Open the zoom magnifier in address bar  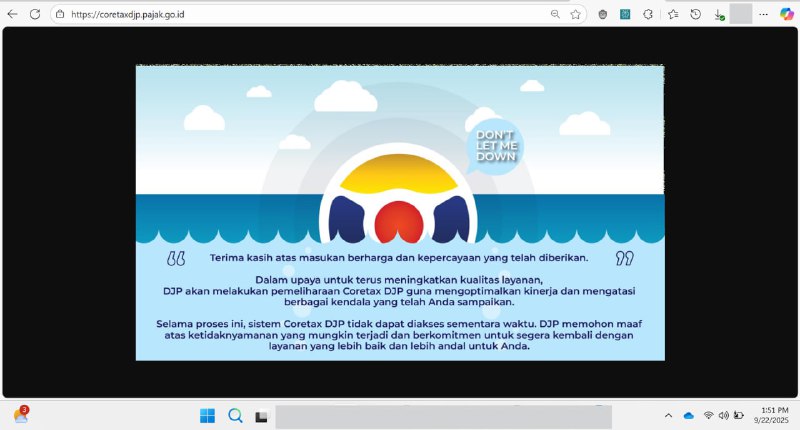coord(555,14)
